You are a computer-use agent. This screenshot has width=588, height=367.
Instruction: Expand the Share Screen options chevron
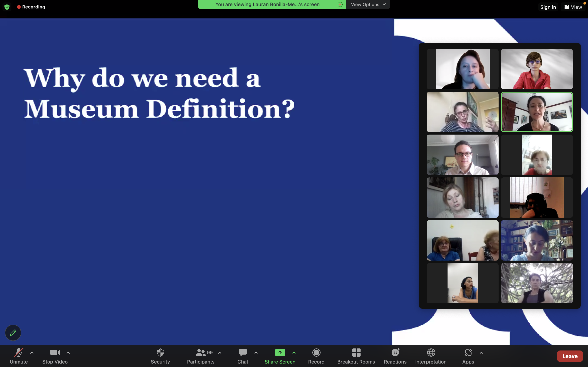click(294, 353)
